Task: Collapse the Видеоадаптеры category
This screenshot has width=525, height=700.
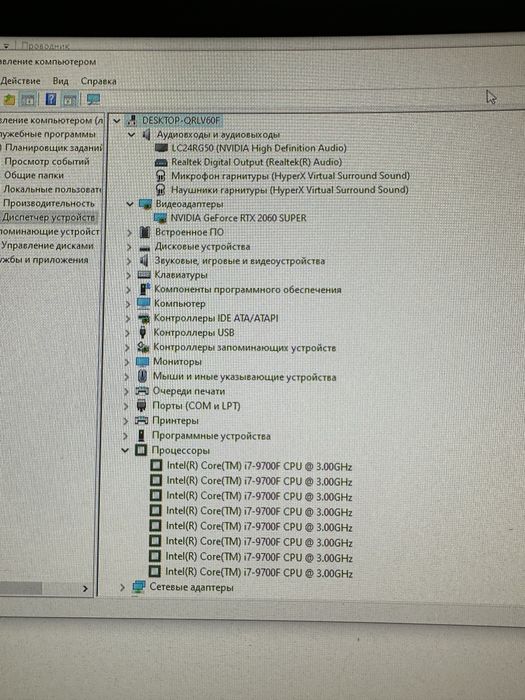Action: [x=130, y=204]
